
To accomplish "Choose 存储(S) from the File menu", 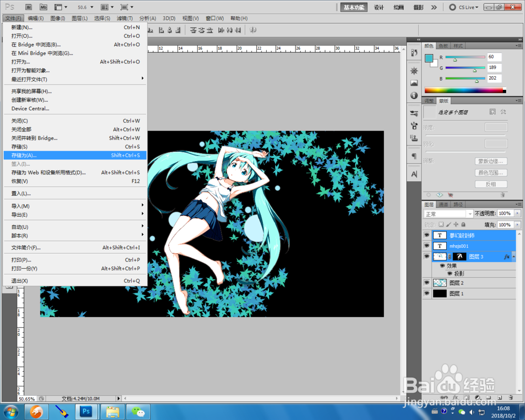I will click(75, 146).
